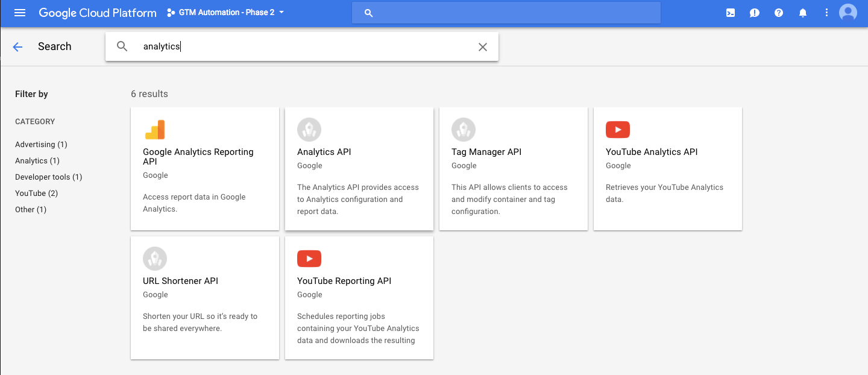Click 'Retrieves your YouTube Analytics data.' text

664,194
